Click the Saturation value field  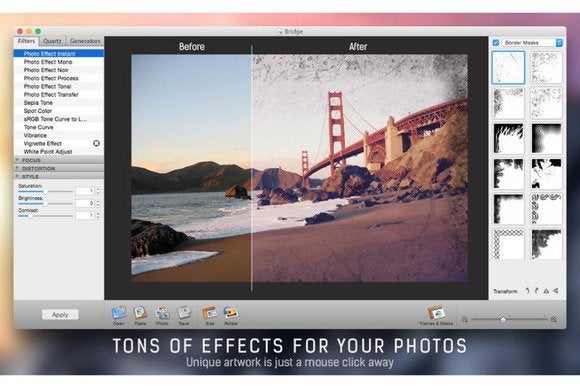pos(85,191)
